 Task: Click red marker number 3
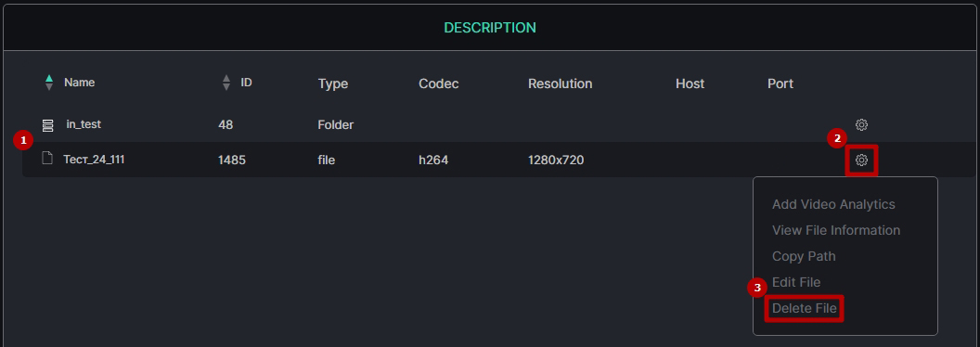click(x=757, y=289)
